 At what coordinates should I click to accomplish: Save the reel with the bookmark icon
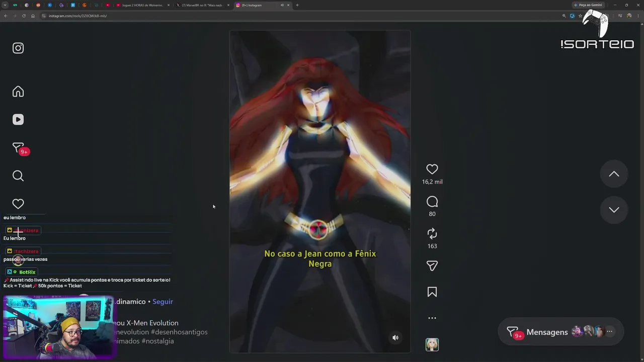432,292
